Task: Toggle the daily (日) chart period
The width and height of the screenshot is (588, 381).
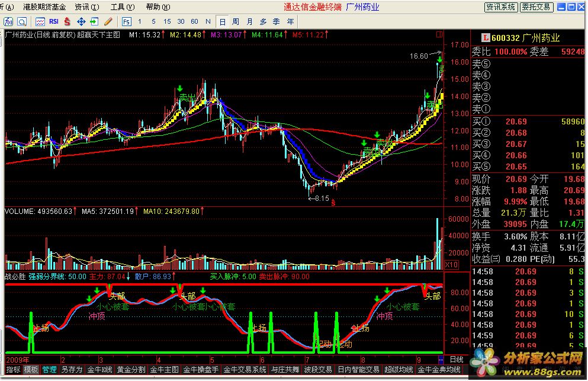Action: pos(223,22)
